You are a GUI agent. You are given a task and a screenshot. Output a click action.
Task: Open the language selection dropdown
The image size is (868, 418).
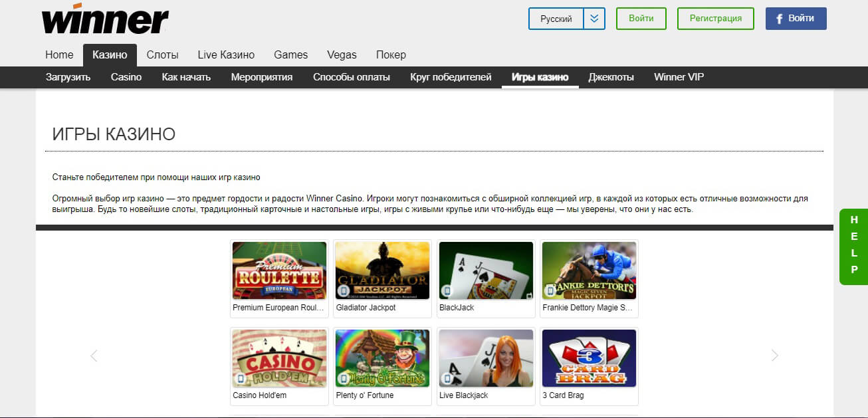(595, 19)
